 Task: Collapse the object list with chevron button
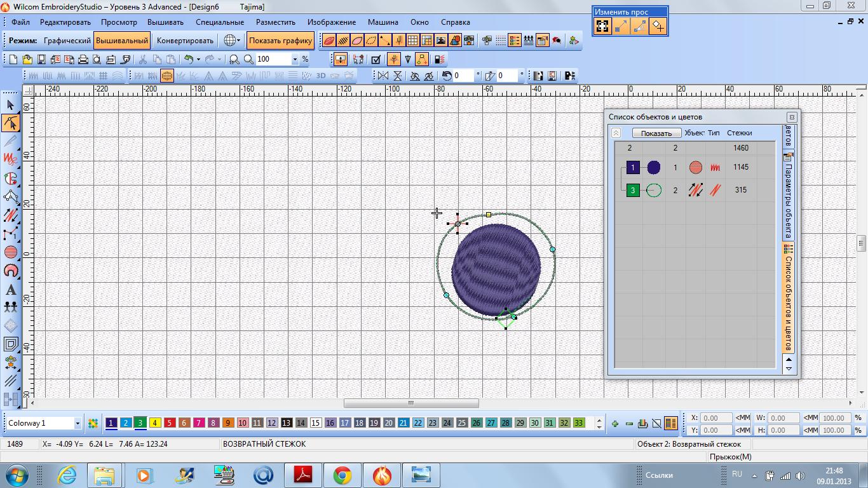coord(616,133)
